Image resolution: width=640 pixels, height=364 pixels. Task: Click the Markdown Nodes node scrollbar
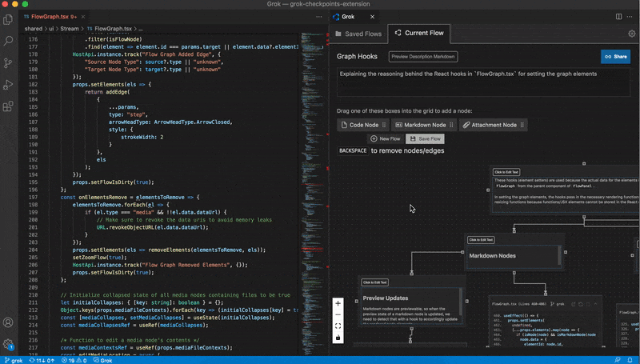(559, 256)
